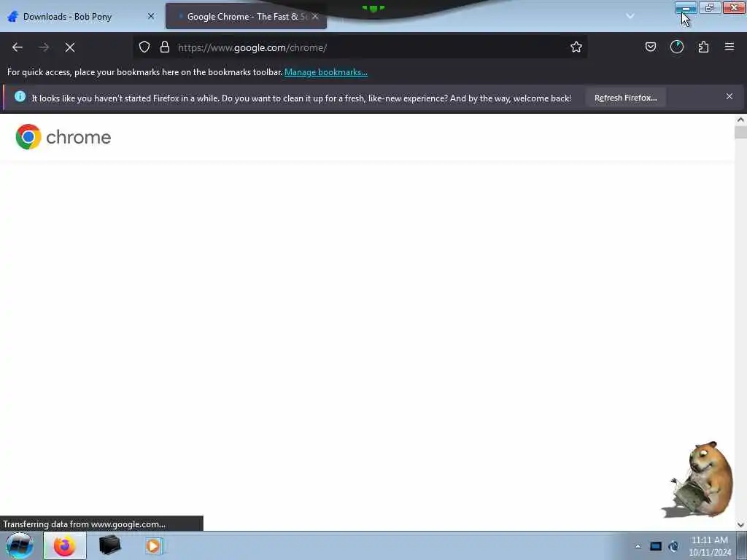747x560 pixels.
Task: Click the green connection indicator at top
Action: 373,8
